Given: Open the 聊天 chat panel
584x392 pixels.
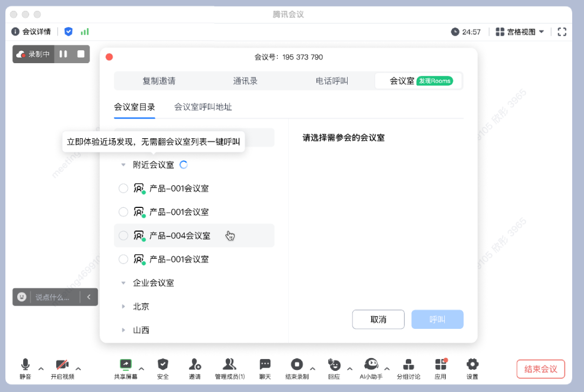Looking at the screenshot, I should (x=265, y=369).
